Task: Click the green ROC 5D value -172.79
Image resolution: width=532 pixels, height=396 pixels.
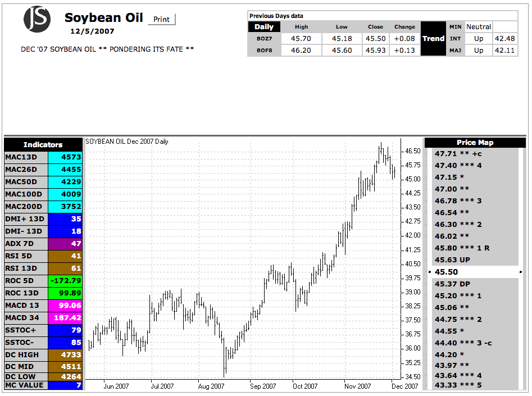Action: [x=66, y=280]
